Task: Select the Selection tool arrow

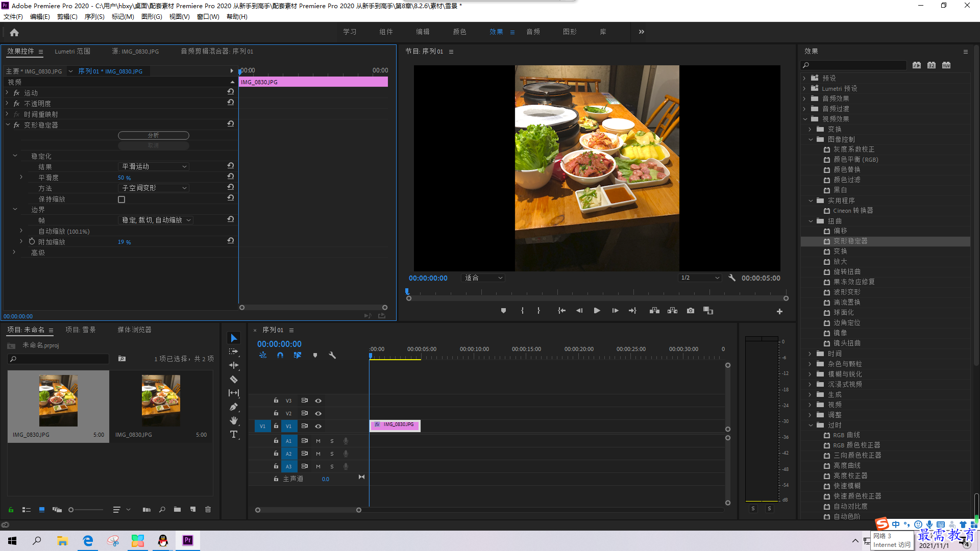Action: pos(234,338)
